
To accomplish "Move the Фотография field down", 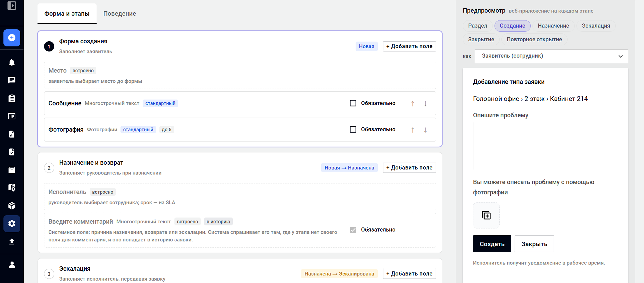I will [x=425, y=130].
